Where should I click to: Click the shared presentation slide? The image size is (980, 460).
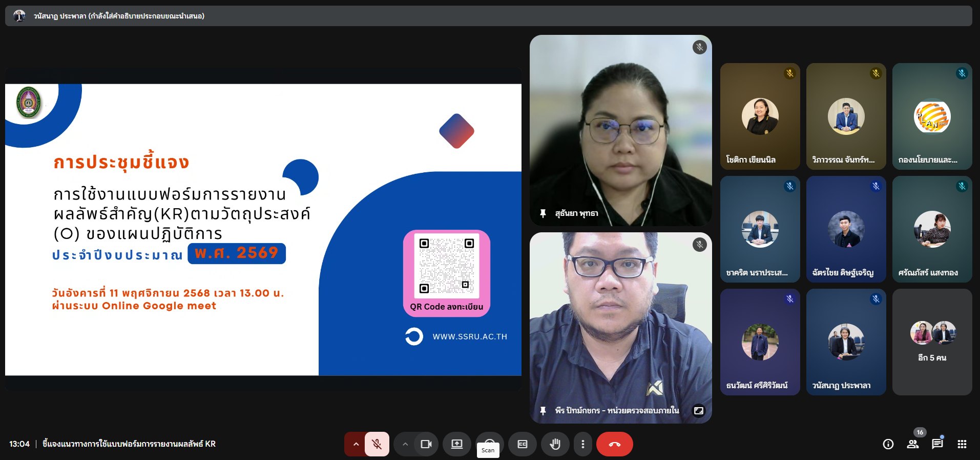click(263, 230)
